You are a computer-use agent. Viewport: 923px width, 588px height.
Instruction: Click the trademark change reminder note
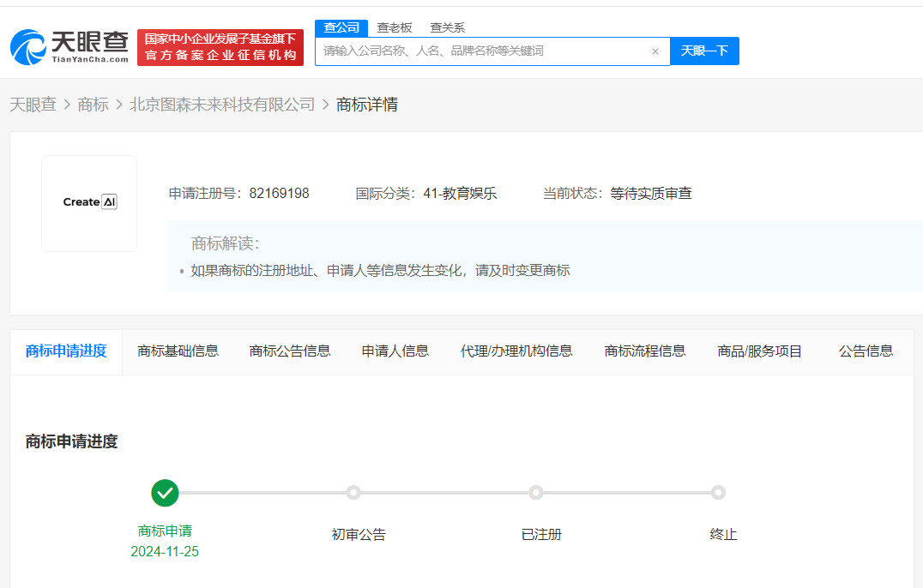pyautogui.click(x=380, y=271)
